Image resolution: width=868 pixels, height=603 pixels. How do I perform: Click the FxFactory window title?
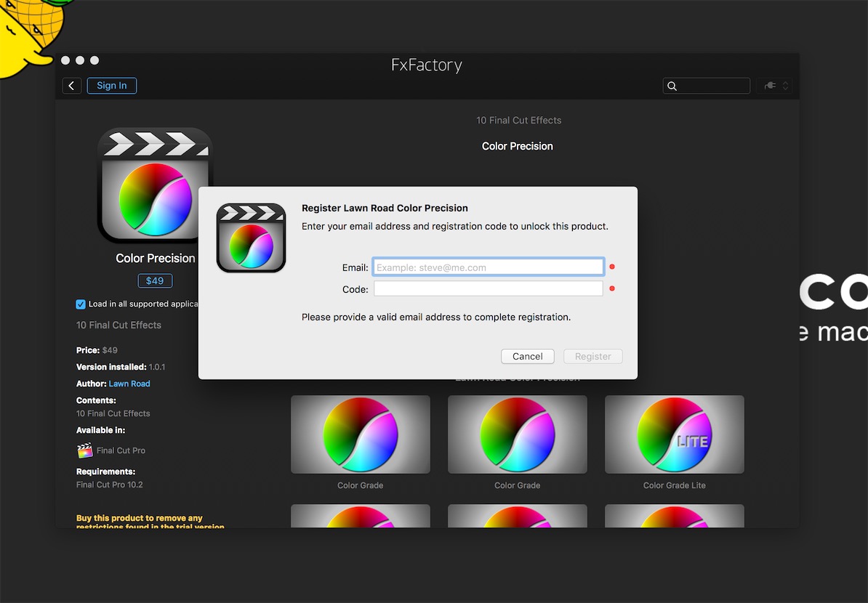tap(427, 65)
